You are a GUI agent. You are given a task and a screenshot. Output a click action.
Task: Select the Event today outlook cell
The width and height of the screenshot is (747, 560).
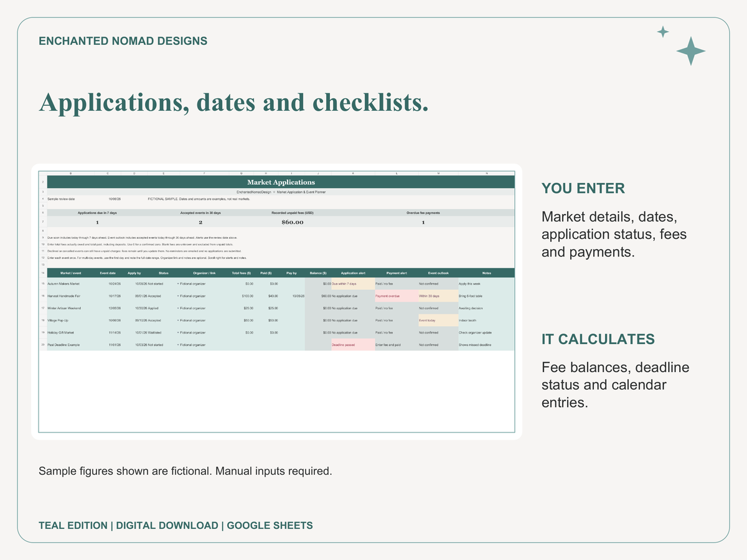tap(438, 320)
